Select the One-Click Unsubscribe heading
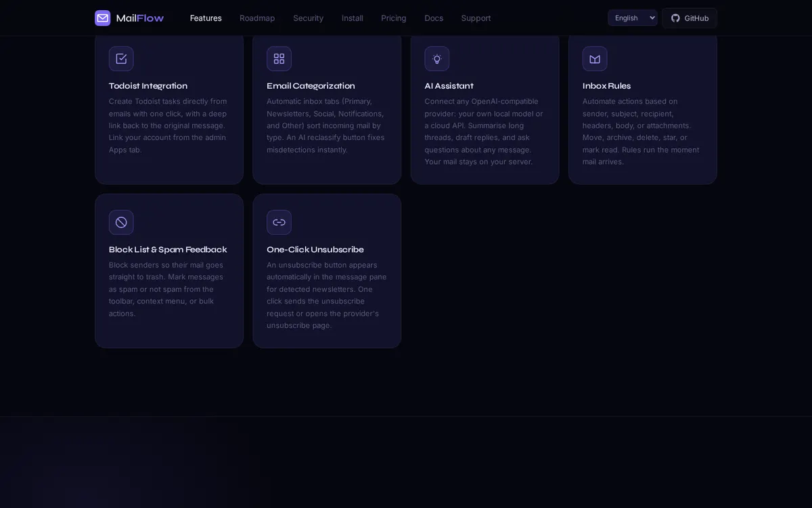Screen dimensions: 812x508 click(315, 250)
